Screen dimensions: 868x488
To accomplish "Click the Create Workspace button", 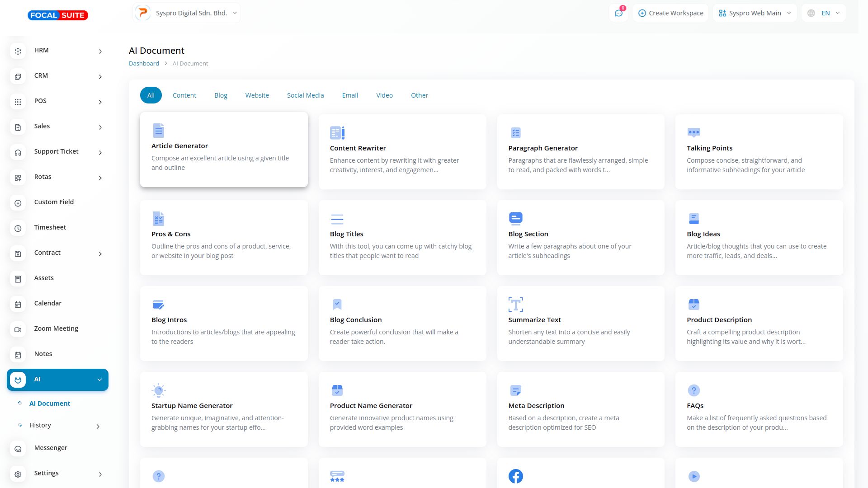I will click(670, 13).
